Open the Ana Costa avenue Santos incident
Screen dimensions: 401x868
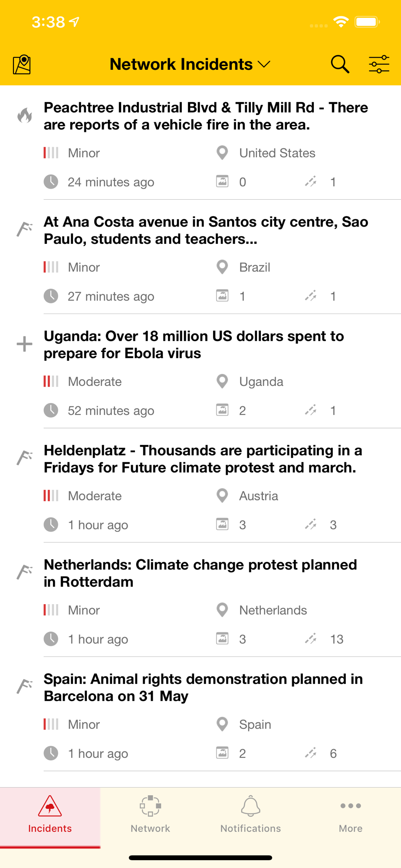[206, 230]
